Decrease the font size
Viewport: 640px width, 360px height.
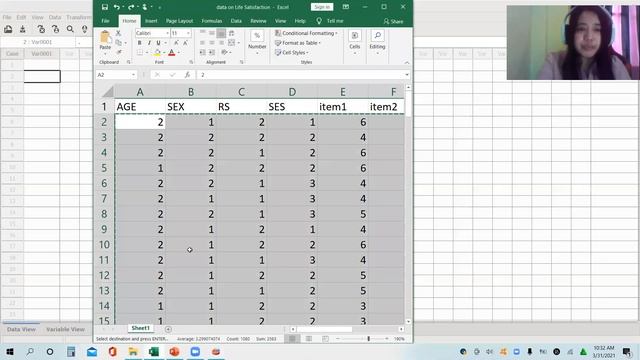point(185,43)
